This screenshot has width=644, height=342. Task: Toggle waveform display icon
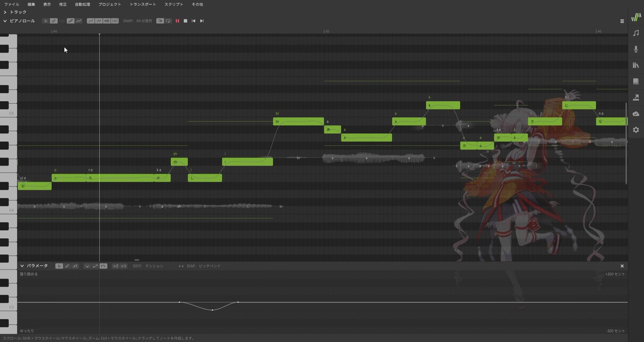coord(107,21)
